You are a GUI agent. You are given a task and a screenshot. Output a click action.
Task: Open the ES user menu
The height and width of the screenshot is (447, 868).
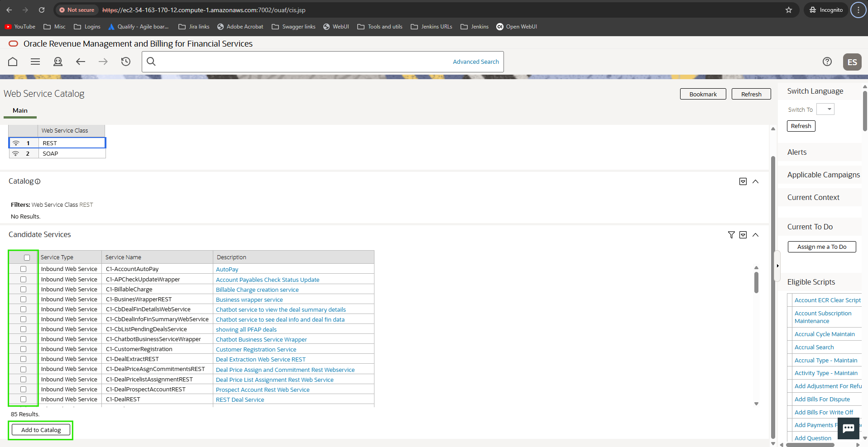852,62
